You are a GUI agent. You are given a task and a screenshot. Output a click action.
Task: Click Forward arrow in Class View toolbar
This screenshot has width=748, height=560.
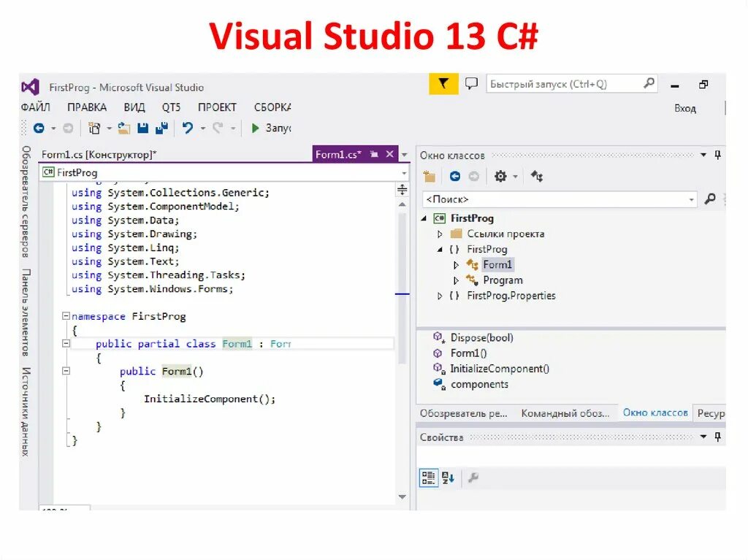[x=473, y=177]
